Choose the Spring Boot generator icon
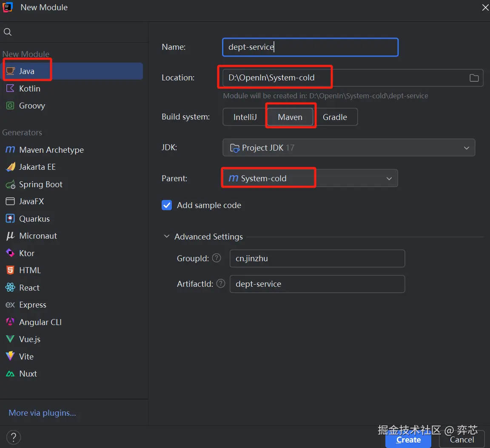490x448 pixels. (x=10, y=185)
